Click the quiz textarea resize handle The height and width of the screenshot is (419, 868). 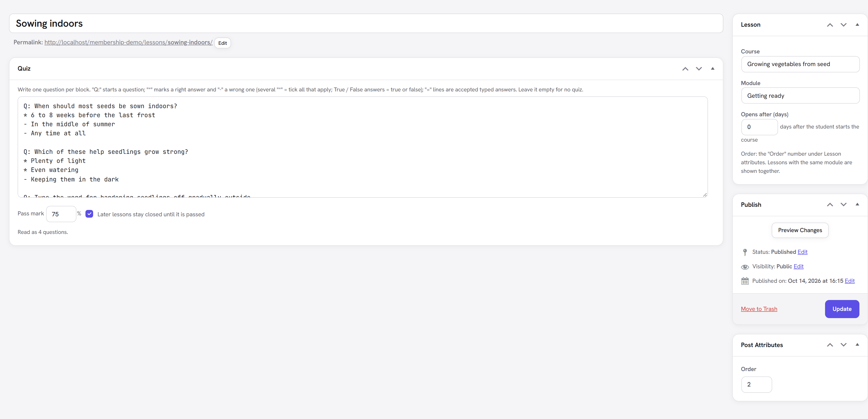[x=705, y=195]
